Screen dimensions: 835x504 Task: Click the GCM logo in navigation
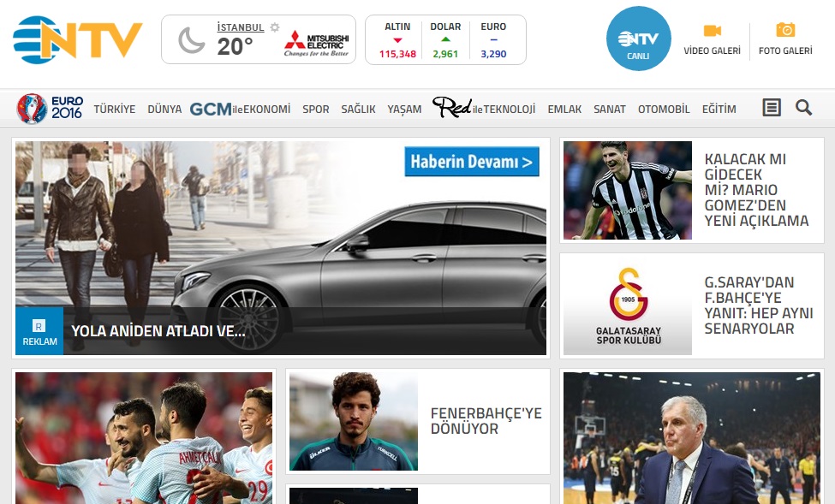click(211, 110)
